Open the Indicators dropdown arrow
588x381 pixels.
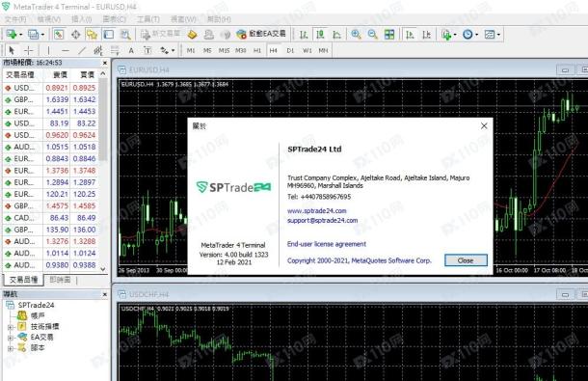(455, 35)
